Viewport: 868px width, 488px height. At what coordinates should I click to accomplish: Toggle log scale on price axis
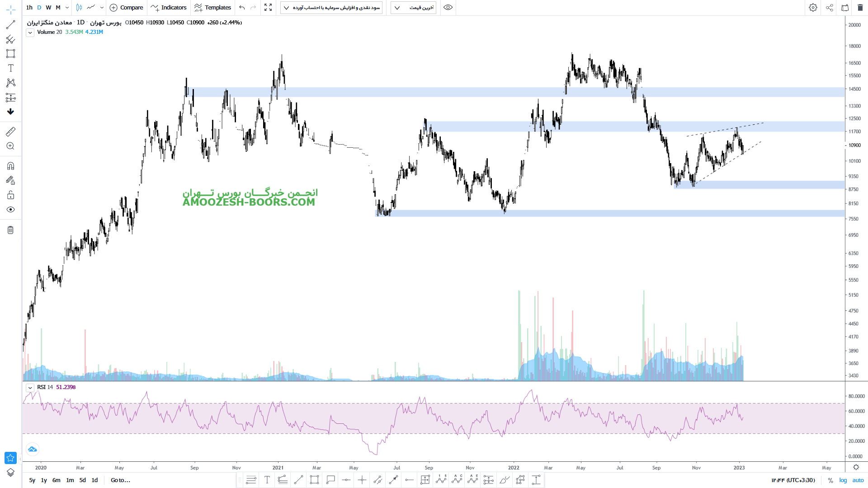point(843,480)
